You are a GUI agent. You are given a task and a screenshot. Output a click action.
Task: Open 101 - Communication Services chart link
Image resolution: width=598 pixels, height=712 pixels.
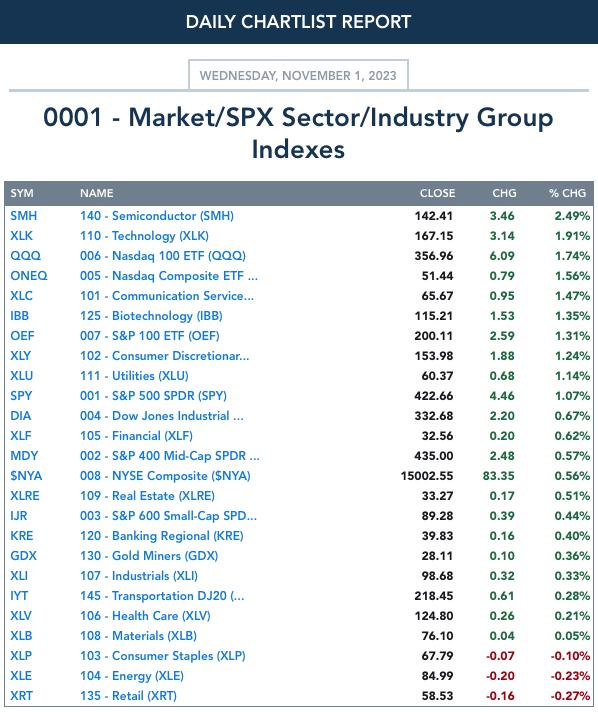[167, 296]
